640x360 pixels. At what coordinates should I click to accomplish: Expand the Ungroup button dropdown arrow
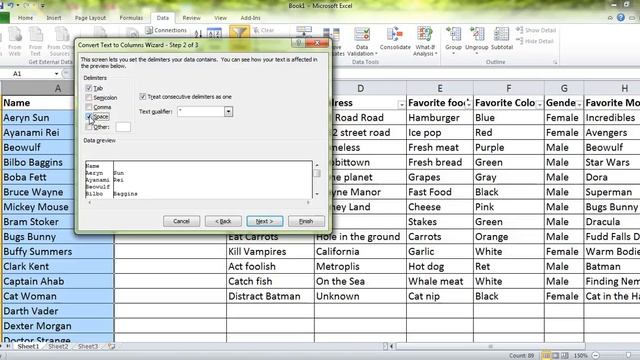476,53
